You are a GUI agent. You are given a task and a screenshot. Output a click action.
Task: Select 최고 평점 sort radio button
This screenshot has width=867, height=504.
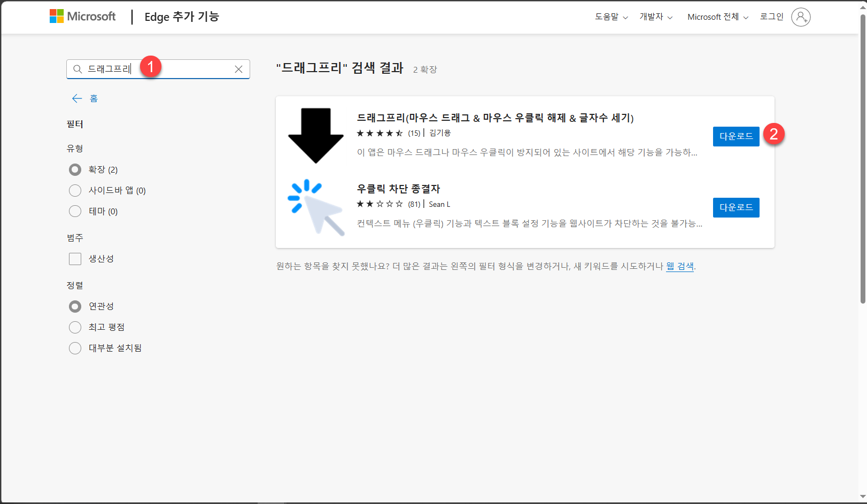[x=75, y=327]
